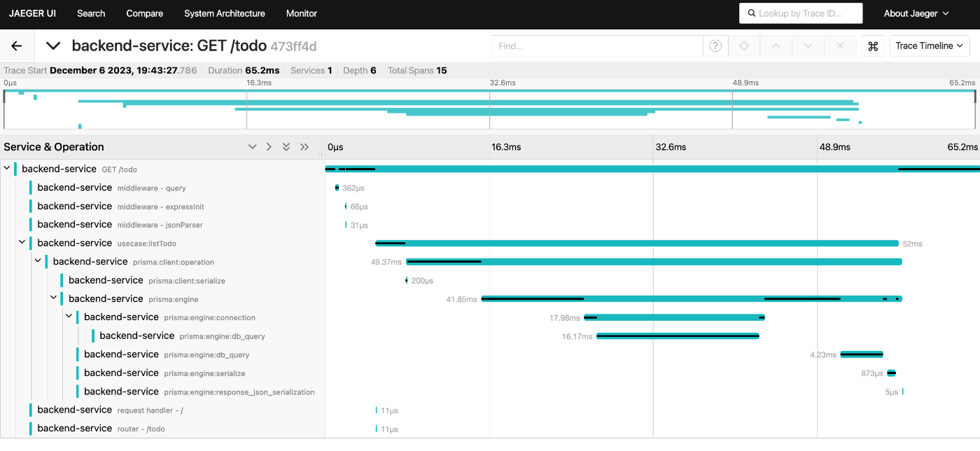
Task: Collapse all spans double-down chevron
Action: coord(286,147)
